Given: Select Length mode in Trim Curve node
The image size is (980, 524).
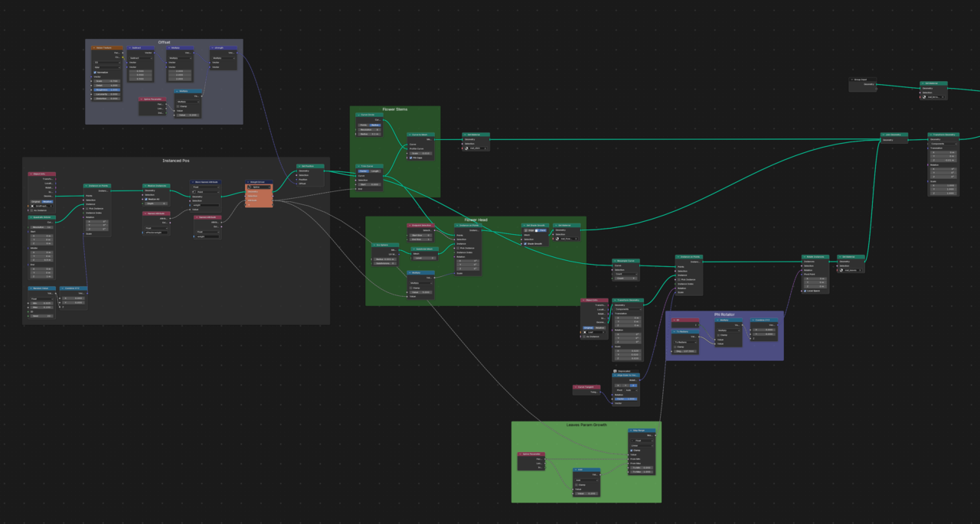Looking at the screenshot, I should (x=375, y=171).
